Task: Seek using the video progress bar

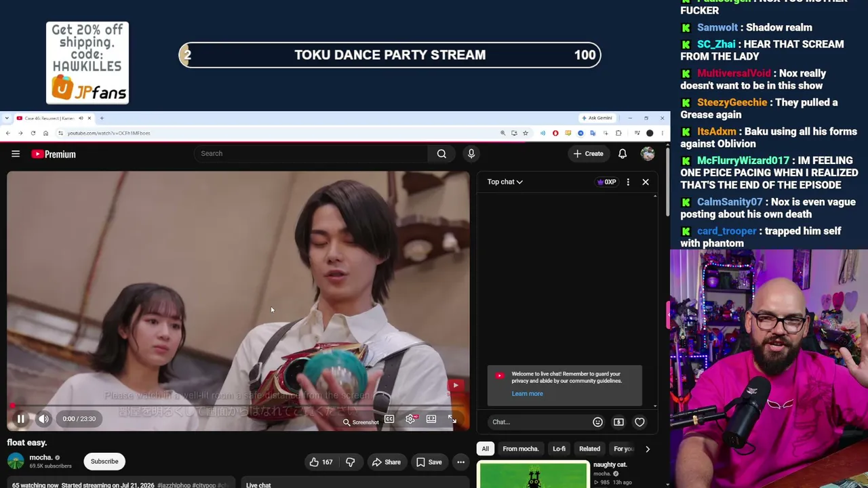Action: pyautogui.click(x=238, y=407)
